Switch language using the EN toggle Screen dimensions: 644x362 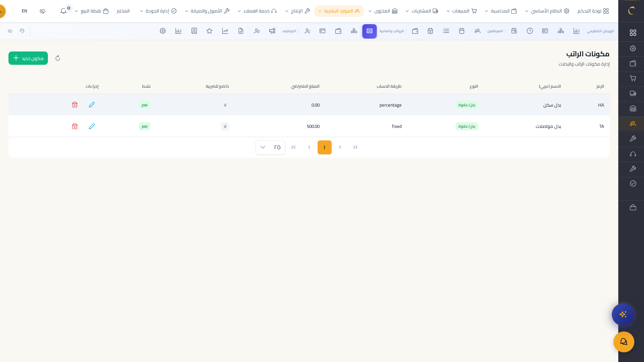click(x=25, y=11)
